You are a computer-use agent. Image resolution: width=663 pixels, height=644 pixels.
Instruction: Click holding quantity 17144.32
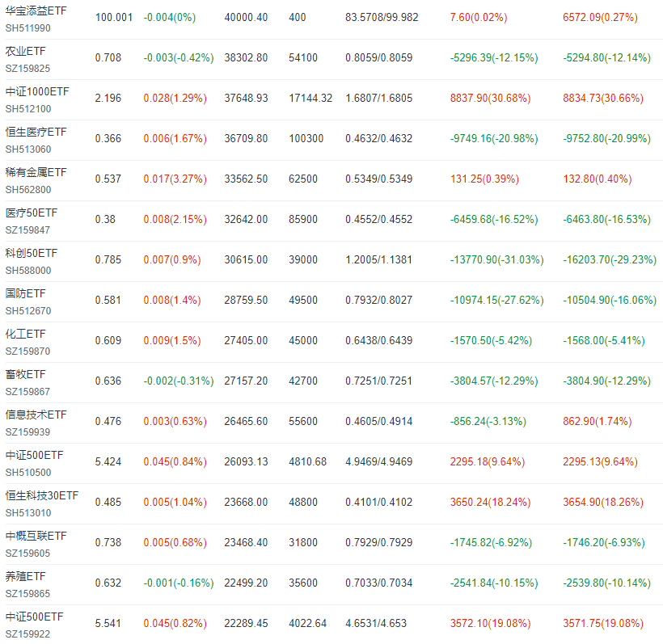coord(310,98)
